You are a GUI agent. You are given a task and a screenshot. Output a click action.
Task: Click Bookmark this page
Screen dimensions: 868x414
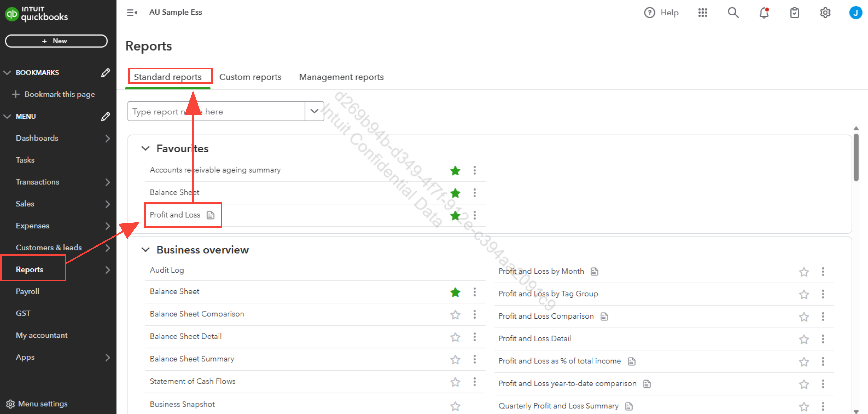coord(53,94)
